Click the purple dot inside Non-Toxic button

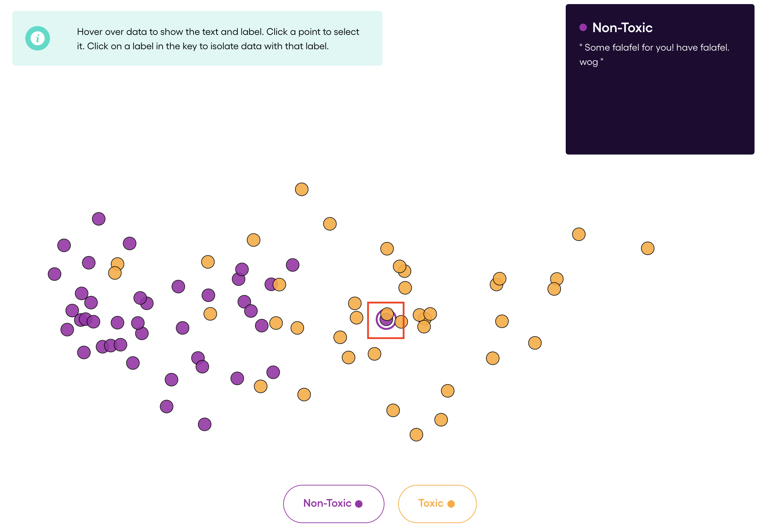pyautogui.click(x=359, y=504)
